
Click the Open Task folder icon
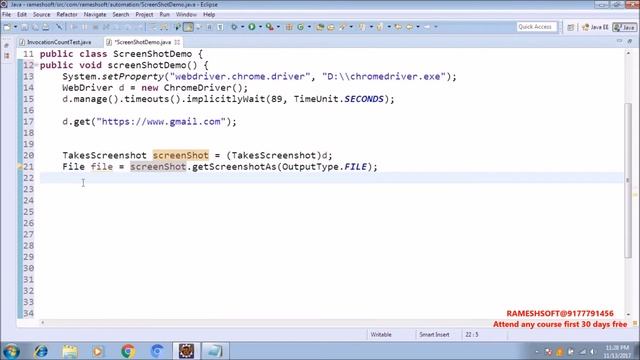tap(331, 27)
